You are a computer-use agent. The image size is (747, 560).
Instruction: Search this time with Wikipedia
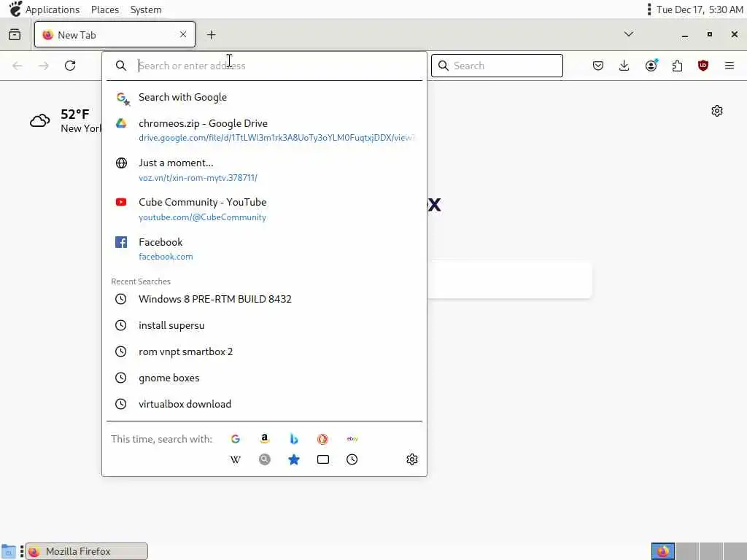236,459
